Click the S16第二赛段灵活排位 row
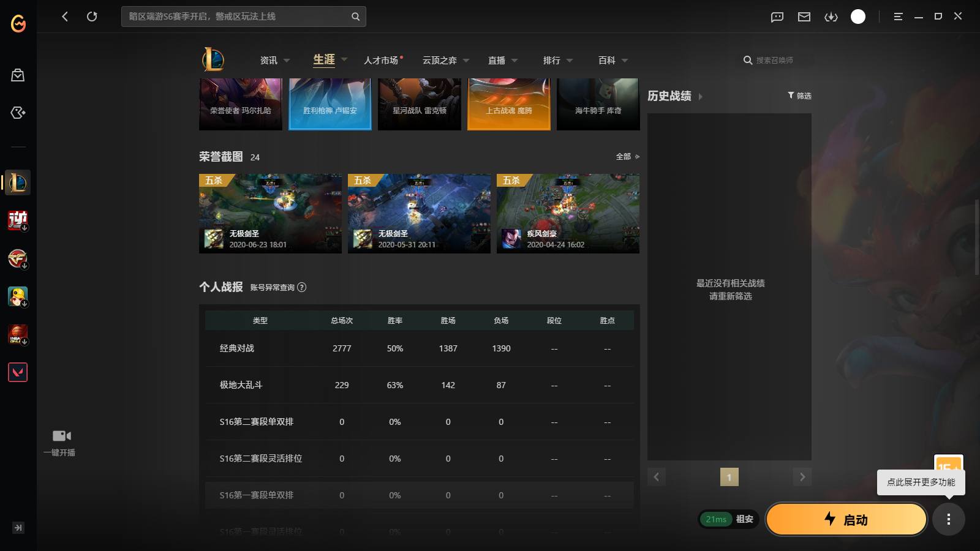This screenshot has height=551, width=980. tap(420, 459)
